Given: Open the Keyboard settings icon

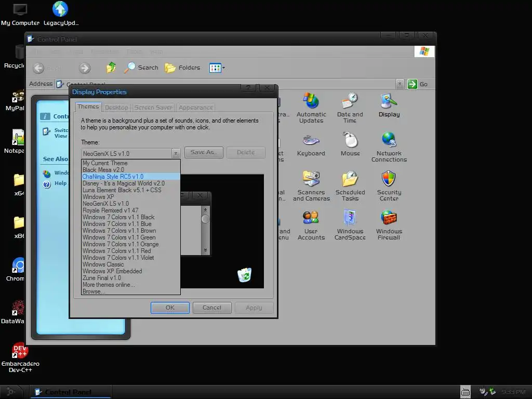Looking at the screenshot, I should (x=311, y=145).
